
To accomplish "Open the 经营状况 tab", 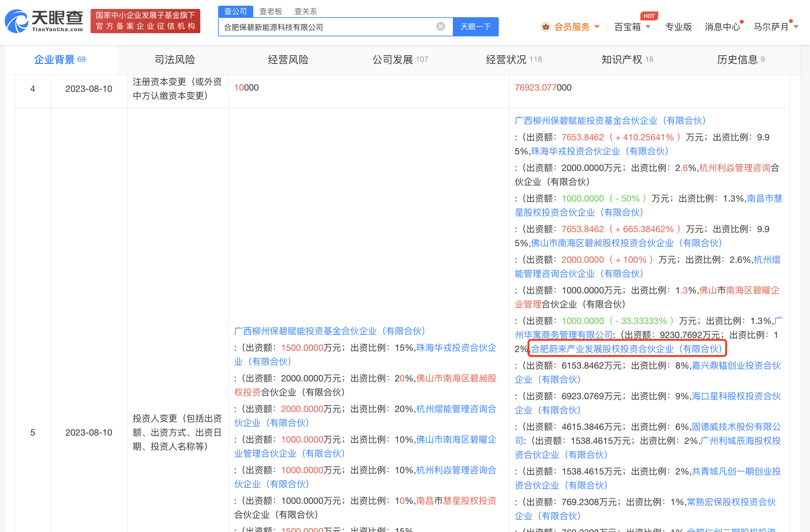I will pyautogui.click(x=514, y=59).
